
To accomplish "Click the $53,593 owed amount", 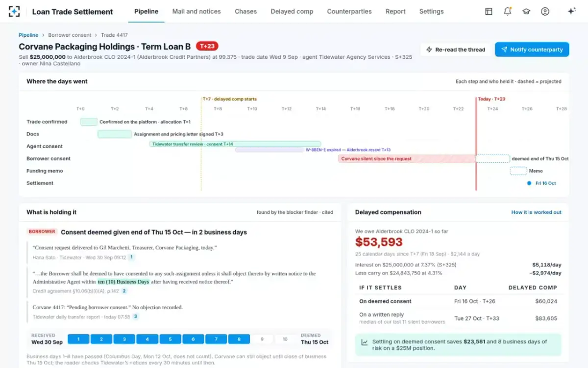I will coord(379,242).
